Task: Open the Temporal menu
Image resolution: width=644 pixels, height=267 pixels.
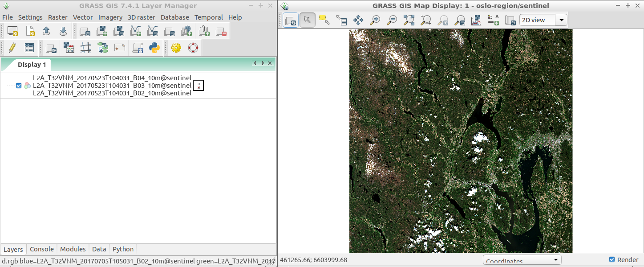Action: pos(209,17)
